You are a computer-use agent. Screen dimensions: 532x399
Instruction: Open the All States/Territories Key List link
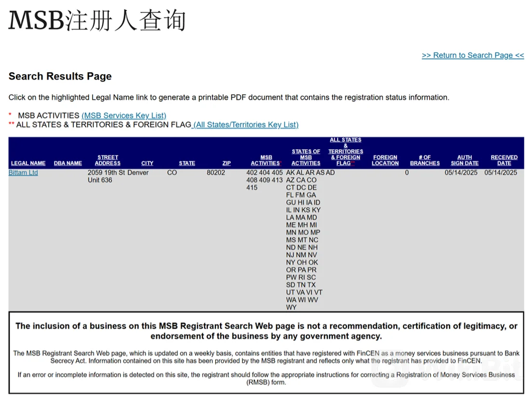pyautogui.click(x=246, y=125)
